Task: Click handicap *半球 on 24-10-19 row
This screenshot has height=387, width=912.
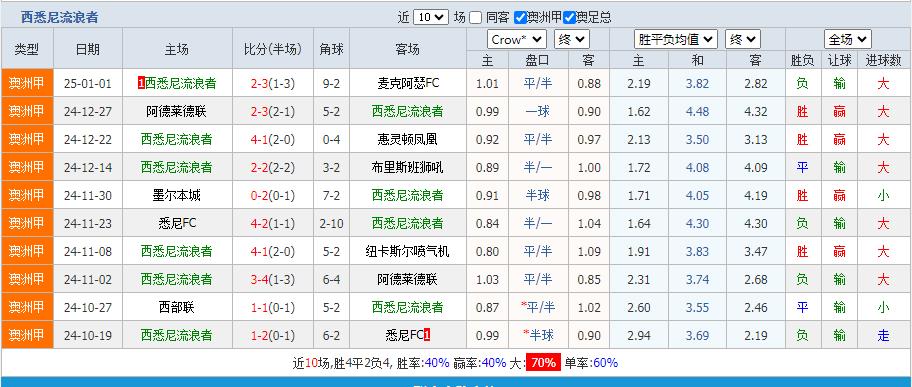Action: coord(538,335)
